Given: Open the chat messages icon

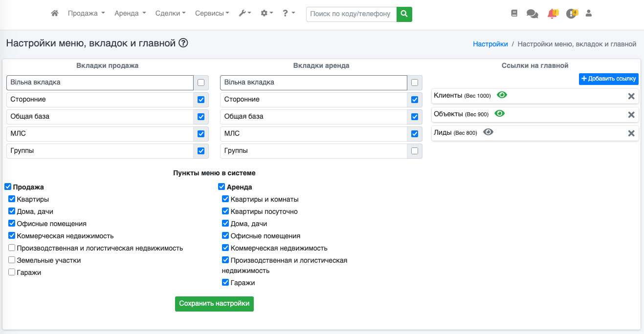Looking at the screenshot, I should 532,14.
